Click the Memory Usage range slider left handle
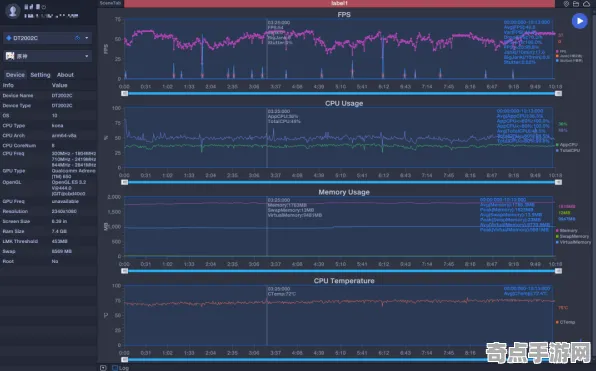Viewport: 596px width, 371px height. [124, 271]
